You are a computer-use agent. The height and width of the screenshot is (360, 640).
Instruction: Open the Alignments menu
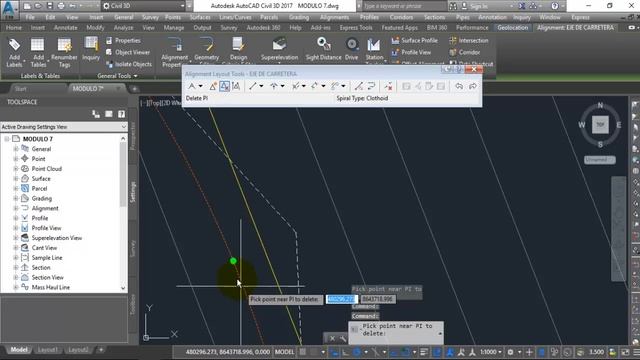[x=334, y=17]
